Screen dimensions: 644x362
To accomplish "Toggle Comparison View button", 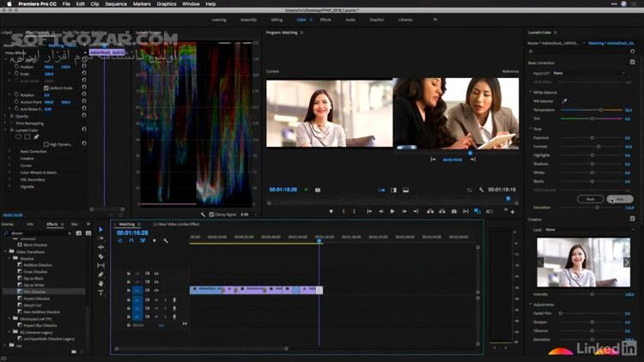I will pos(477,211).
